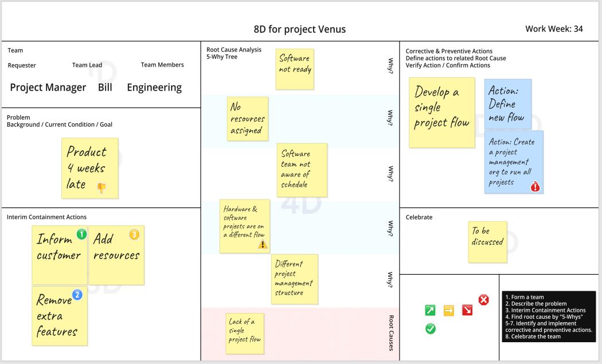Image resolution: width=602 pixels, height=364 pixels.
Task: Click the yellow warning triangle icon
Action: pyautogui.click(x=263, y=244)
